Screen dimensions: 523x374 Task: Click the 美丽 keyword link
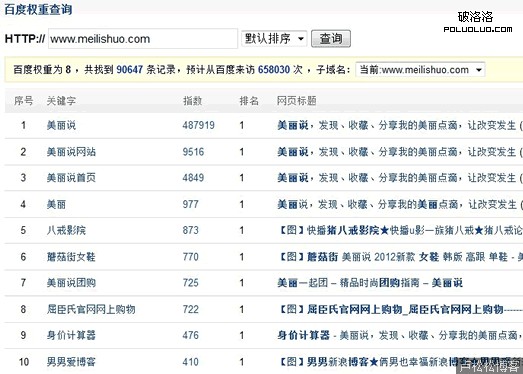(56, 204)
